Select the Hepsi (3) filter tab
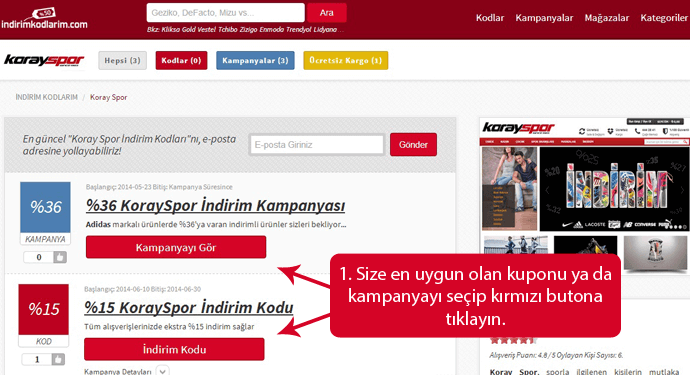 point(122,60)
